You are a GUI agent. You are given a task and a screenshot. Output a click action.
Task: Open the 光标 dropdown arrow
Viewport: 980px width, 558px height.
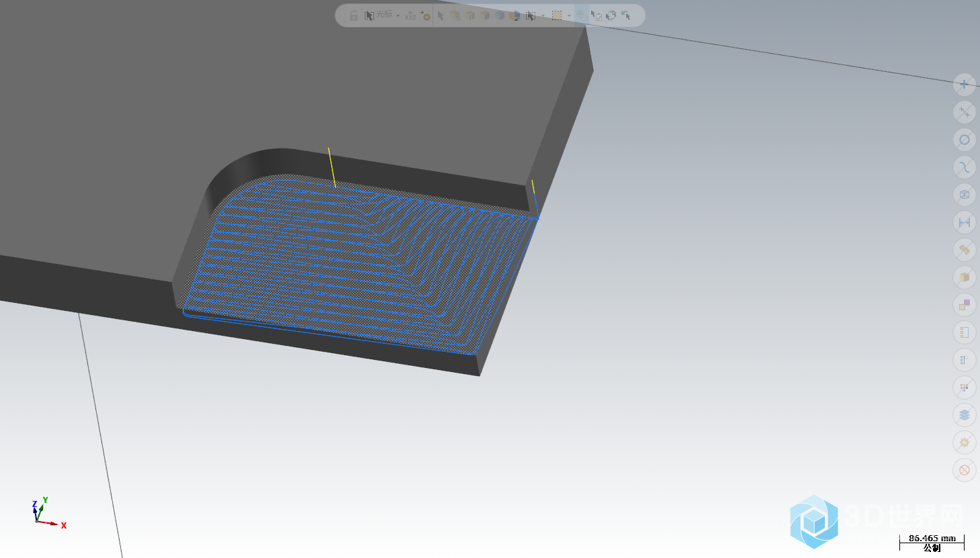pyautogui.click(x=398, y=15)
